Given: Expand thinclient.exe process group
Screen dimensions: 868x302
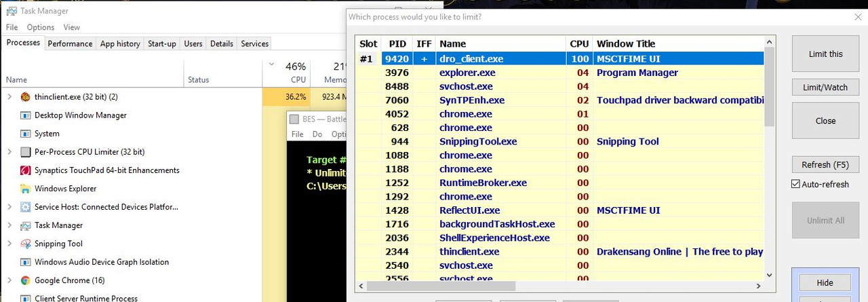Looking at the screenshot, I should click(x=9, y=97).
